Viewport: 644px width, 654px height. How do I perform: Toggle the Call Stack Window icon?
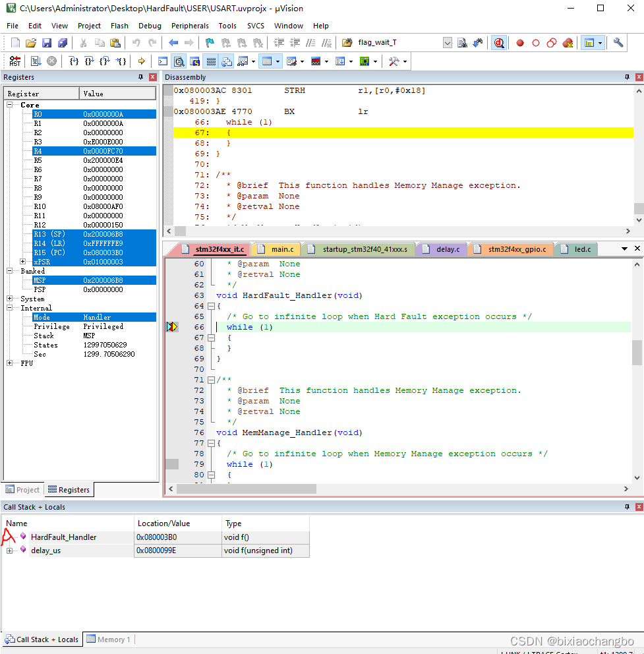(x=227, y=61)
